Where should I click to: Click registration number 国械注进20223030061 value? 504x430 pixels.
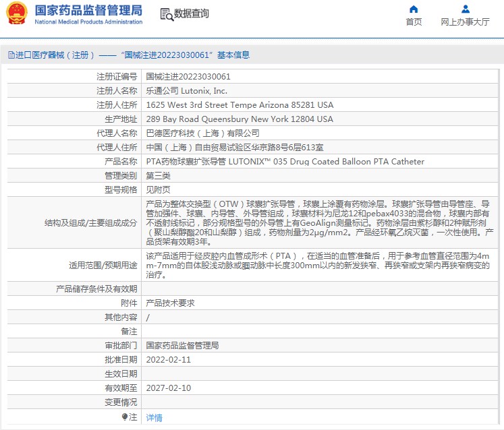188,76
